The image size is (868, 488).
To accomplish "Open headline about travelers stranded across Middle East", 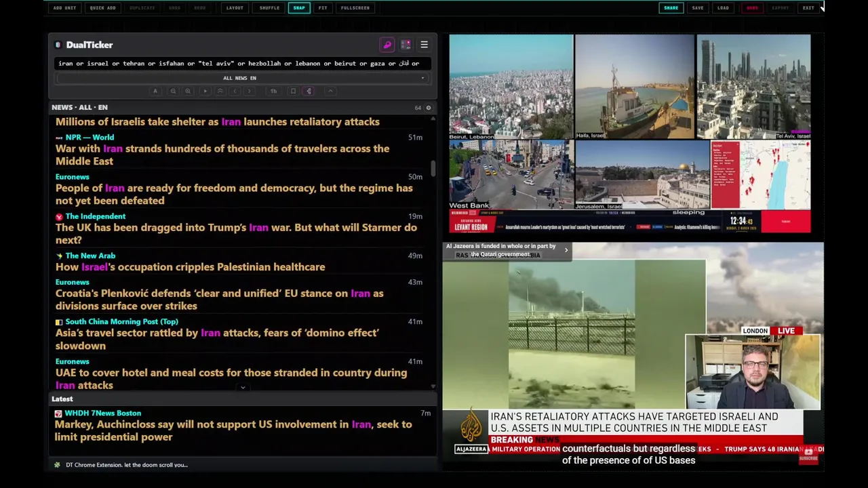I will click(222, 155).
